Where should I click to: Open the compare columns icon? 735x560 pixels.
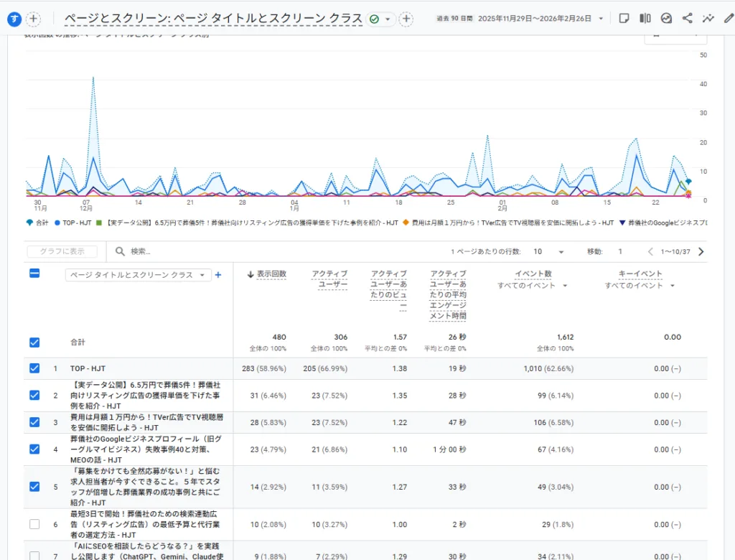pos(645,18)
